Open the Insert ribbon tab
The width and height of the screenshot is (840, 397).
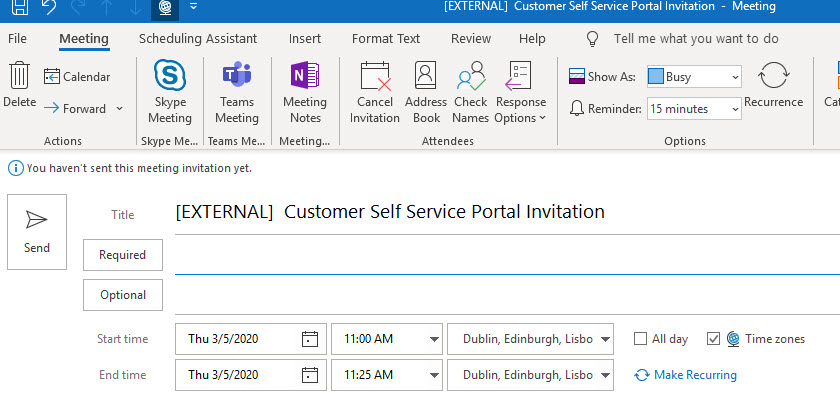coord(305,39)
